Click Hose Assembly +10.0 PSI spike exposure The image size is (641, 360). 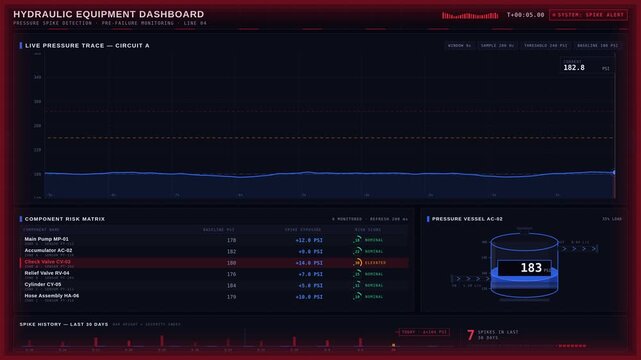[x=309, y=297]
